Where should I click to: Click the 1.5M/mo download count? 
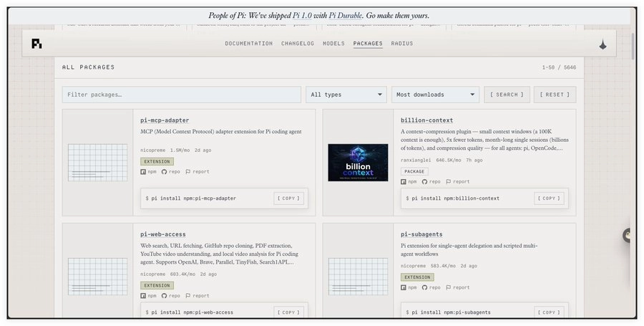coord(180,150)
